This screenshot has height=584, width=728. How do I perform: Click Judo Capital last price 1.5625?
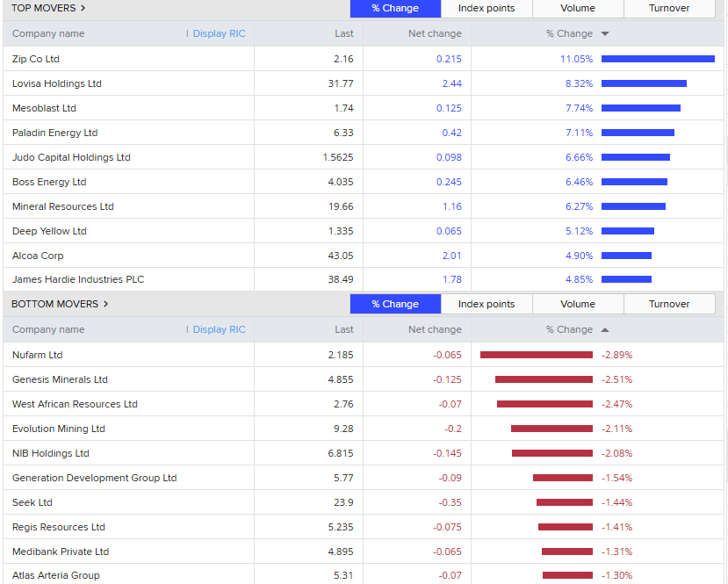click(338, 157)
